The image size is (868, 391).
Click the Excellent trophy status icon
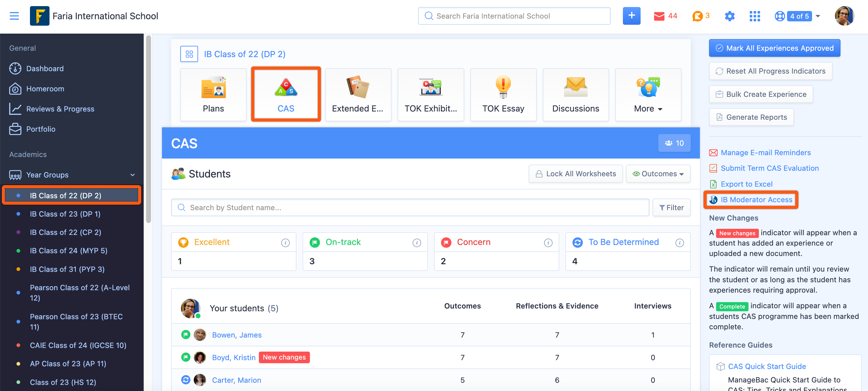183,242
